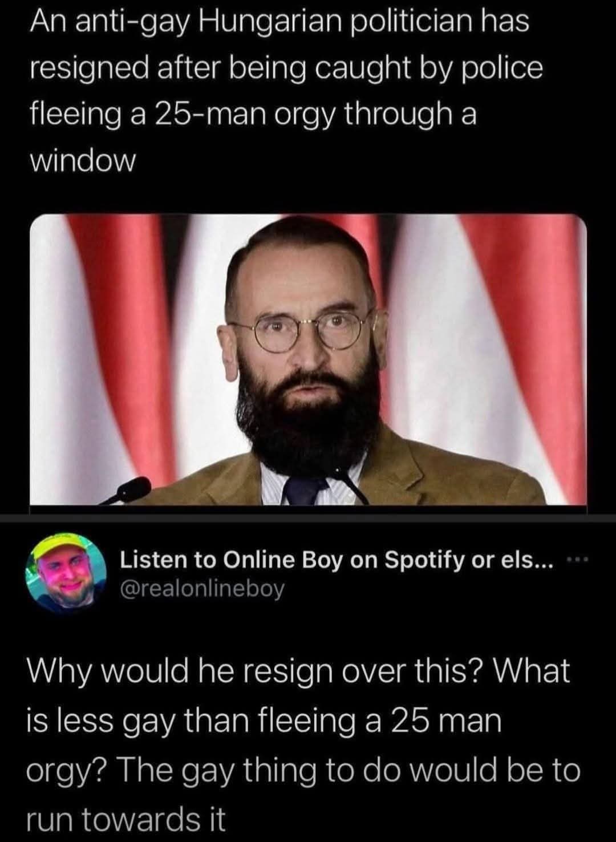The height and width of the screenshot is (842, 616).
Task: Tap the final tweet line 'run towards it'
Action: click(126, 819)
